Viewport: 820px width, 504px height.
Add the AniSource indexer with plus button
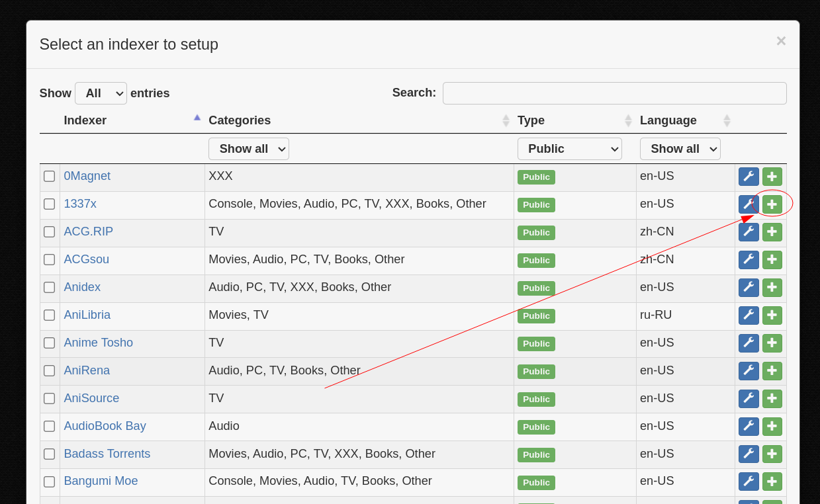tap(772, 399)
